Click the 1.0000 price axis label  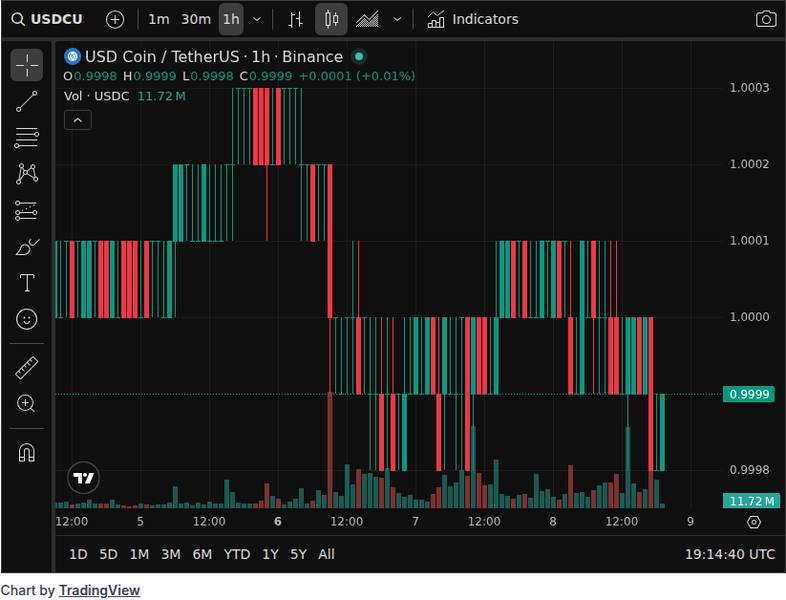749,317
